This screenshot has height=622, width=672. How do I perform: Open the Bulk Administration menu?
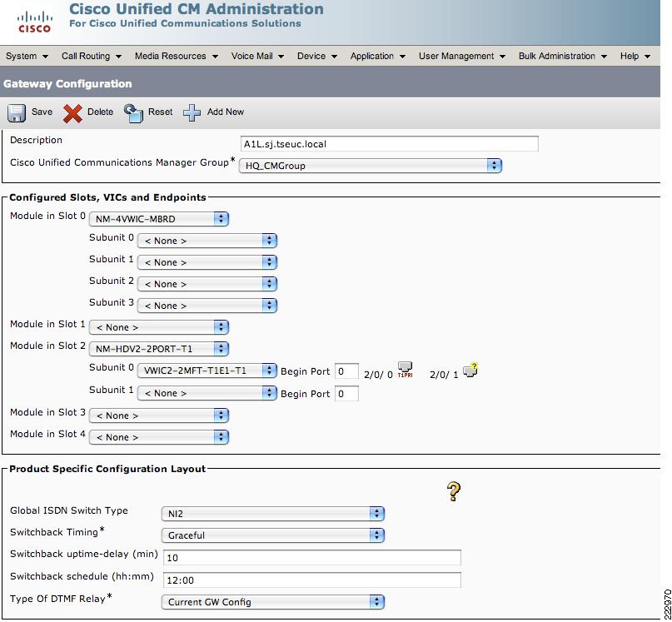coord(563,56)
